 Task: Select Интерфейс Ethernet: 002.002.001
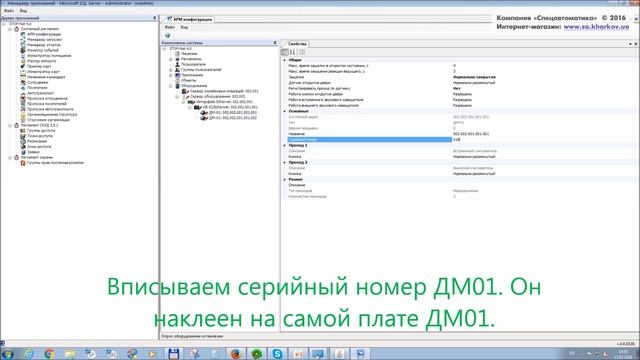pyautogui.click(x=224, y=102)
